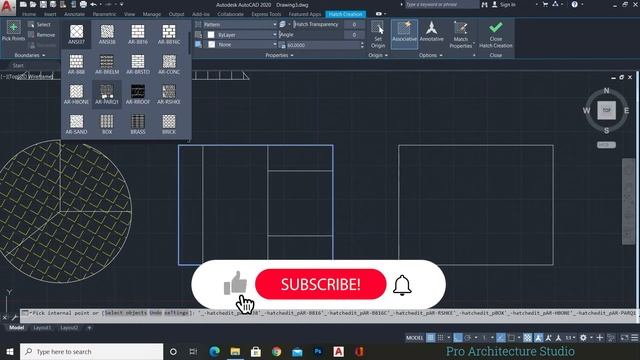Screen dimensions: 640x360
Task: Open the Workspace Switching gear icon
Action: (x=584, y=338)
